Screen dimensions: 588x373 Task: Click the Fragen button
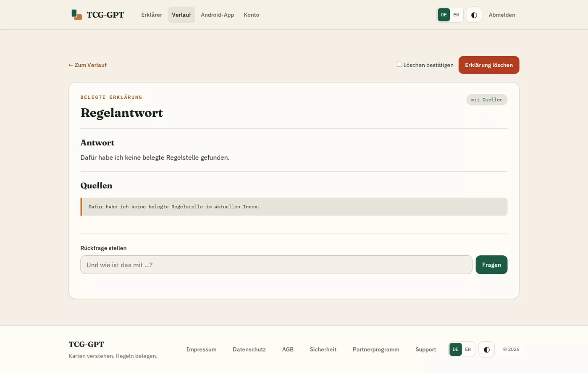coord(491,265)
